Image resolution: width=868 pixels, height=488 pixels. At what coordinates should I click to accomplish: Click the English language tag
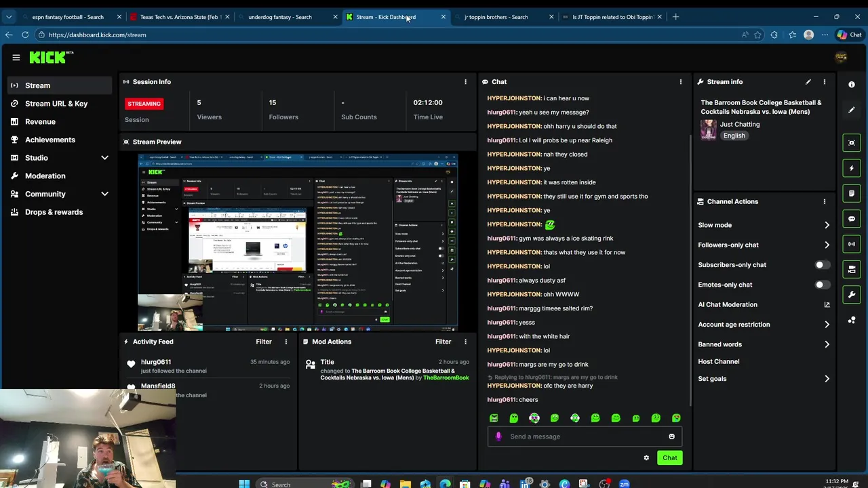point(734,136)
